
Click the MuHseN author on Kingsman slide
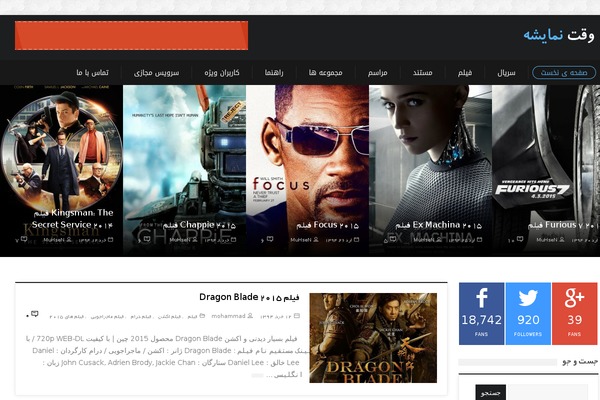[x=54, y=240]
